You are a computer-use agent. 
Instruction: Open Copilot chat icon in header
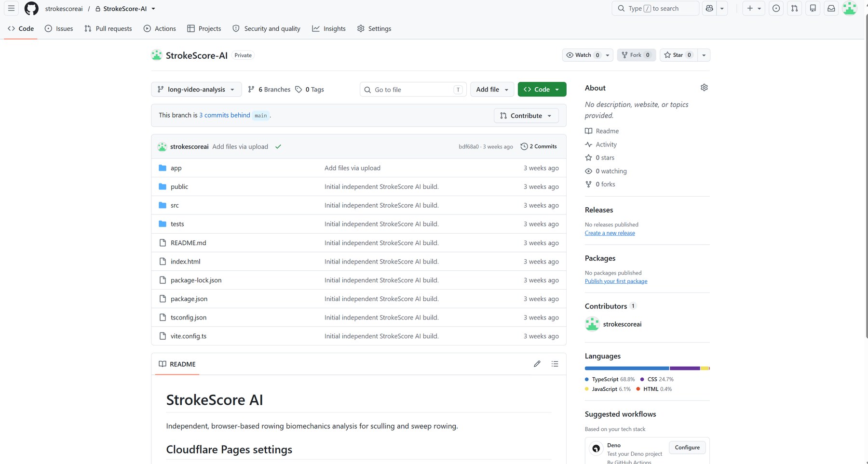pos(709,8)
